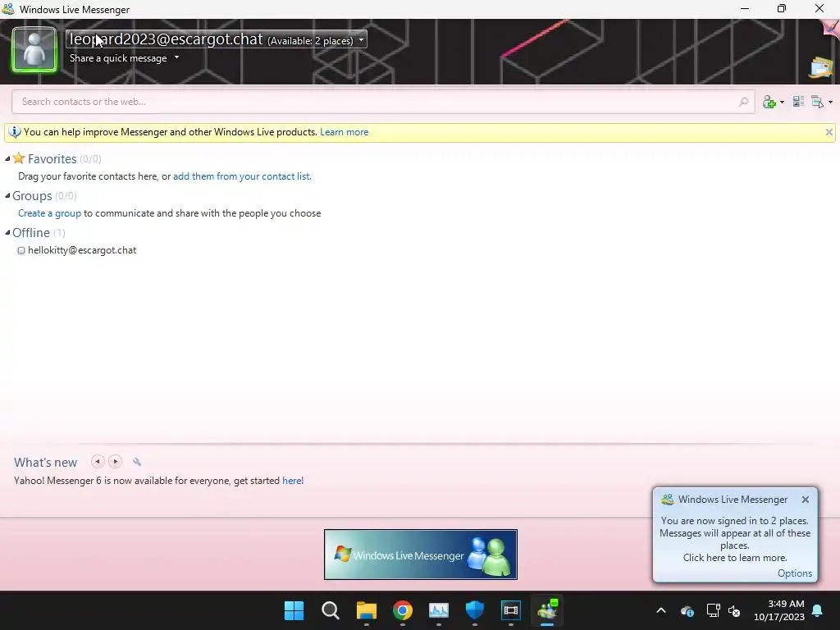840x630 pixels.
Task: Click the magnifier icon in search box
Action: [743, 102]
